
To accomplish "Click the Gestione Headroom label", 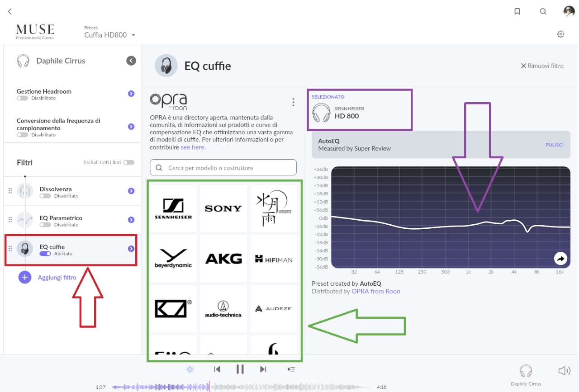I will [x=44, y=91].
